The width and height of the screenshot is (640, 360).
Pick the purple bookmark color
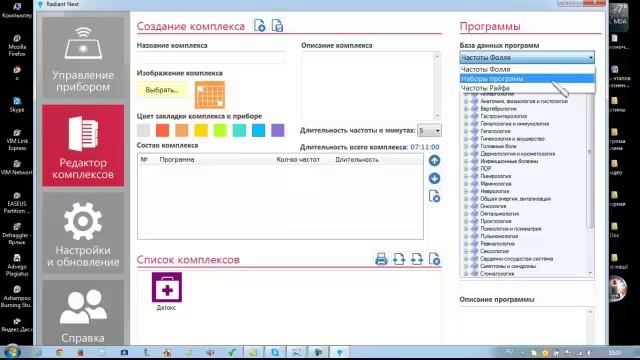278,131
